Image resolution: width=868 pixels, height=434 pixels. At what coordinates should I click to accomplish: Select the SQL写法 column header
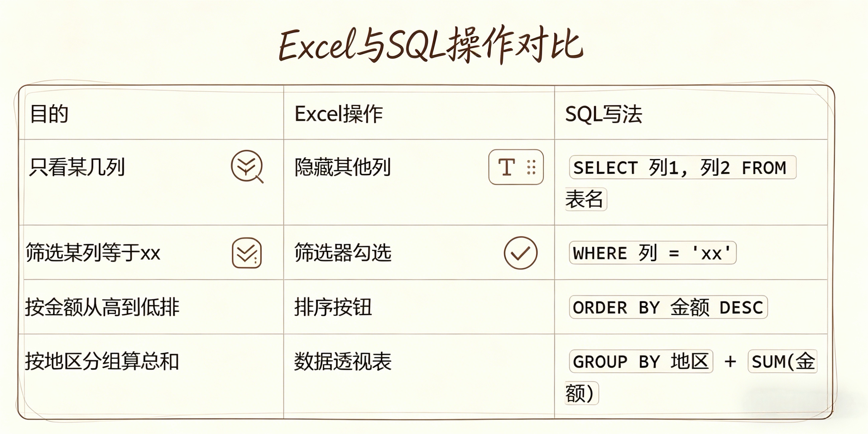click(603, 114)
